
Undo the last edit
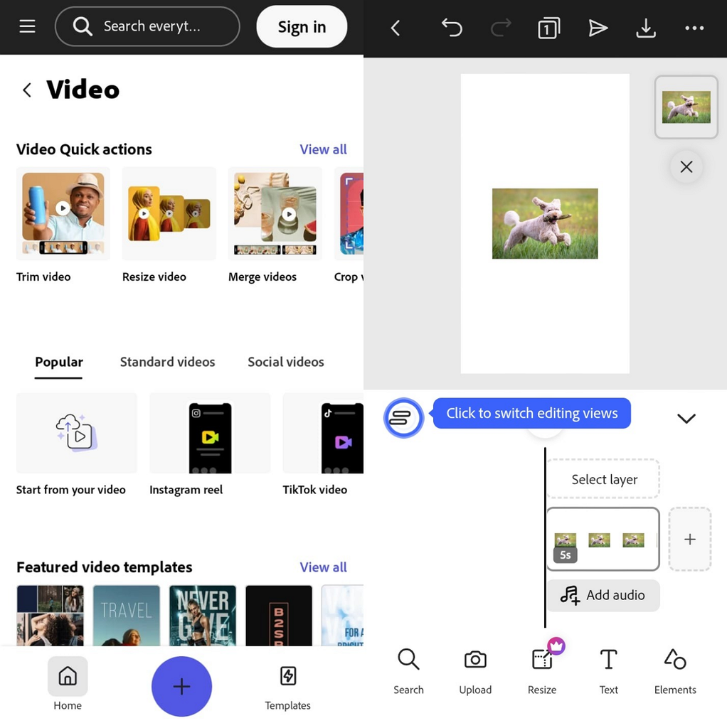click(452, 28)
